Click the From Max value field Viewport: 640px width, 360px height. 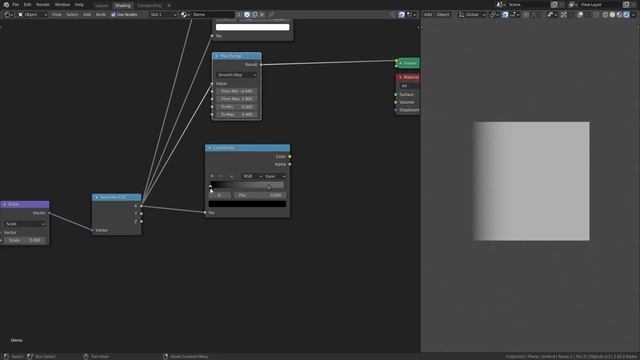[x=237, y=99]
